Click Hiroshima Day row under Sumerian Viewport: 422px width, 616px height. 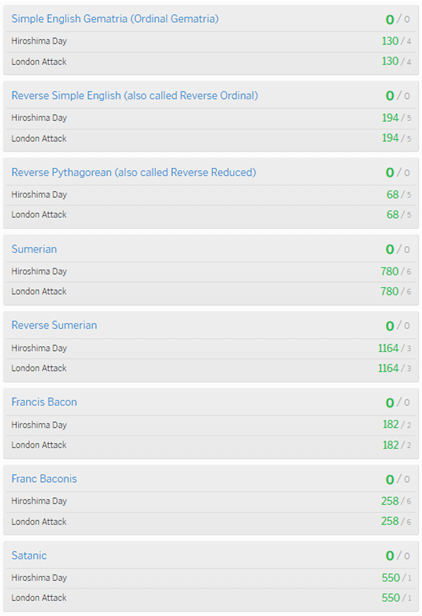pos(211,271)
